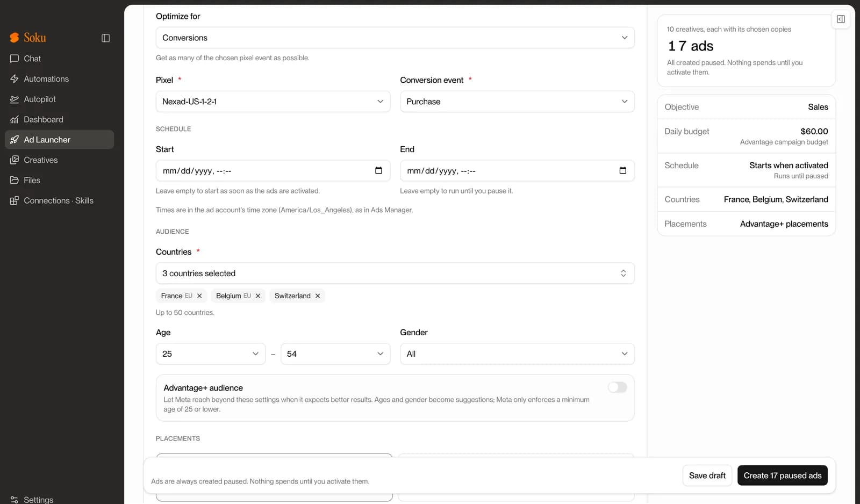Open the Gender All dropdown

[x=517, y=354]
